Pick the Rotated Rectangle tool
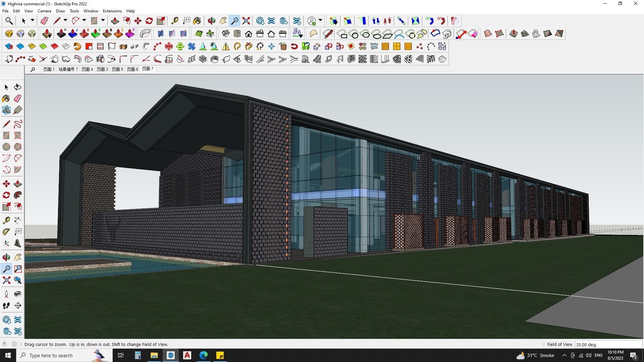The width and height of the screenshot is (644, 362). click(18, 135)
